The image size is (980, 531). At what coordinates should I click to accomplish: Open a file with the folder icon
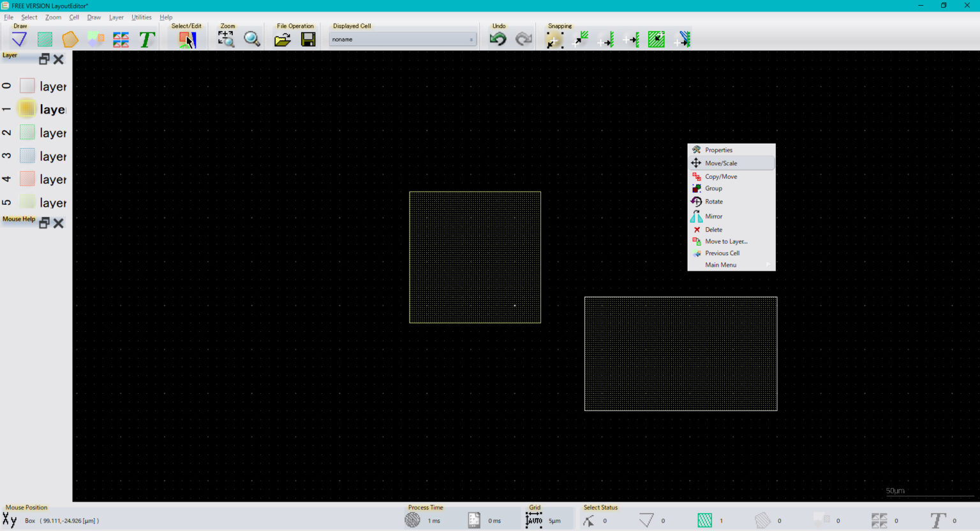(282, 40)
